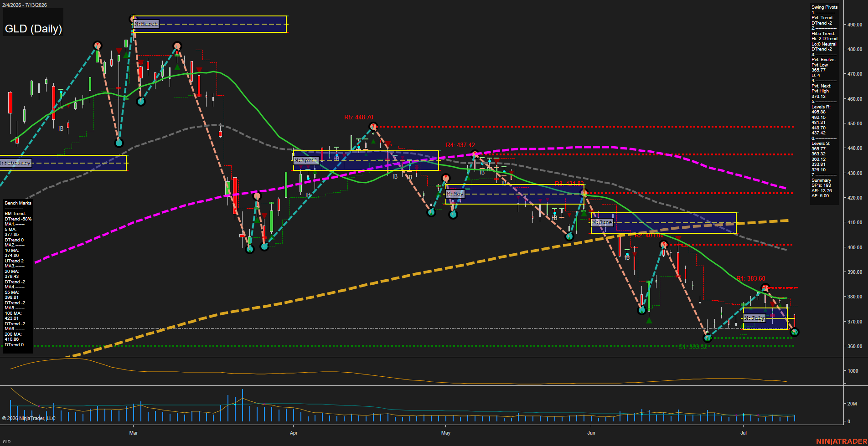Click the Swing Pivots panel heading
This screenshot has width=868, height=446.
click(824, 7)
